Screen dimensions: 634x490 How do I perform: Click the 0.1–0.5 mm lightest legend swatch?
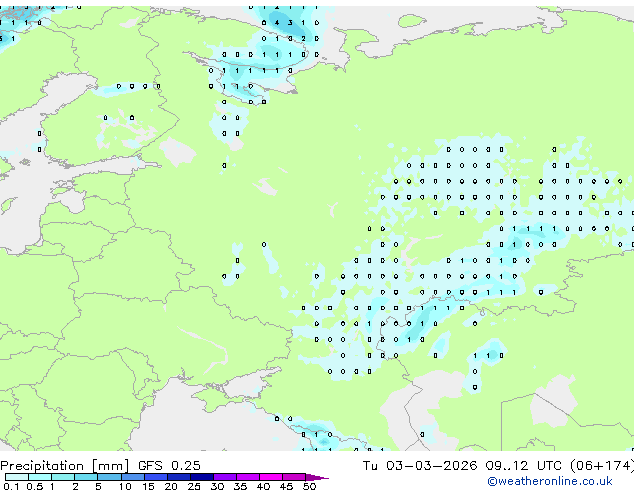pos(17,477)
